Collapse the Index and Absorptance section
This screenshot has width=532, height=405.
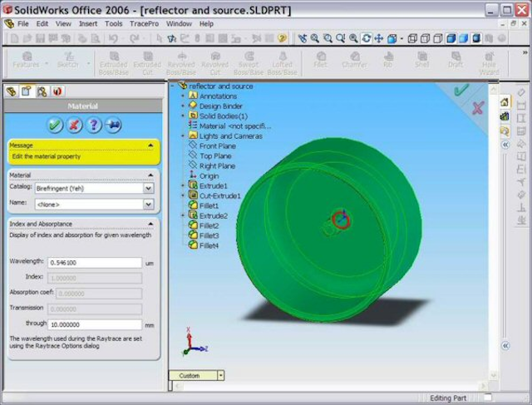(150, 224)
